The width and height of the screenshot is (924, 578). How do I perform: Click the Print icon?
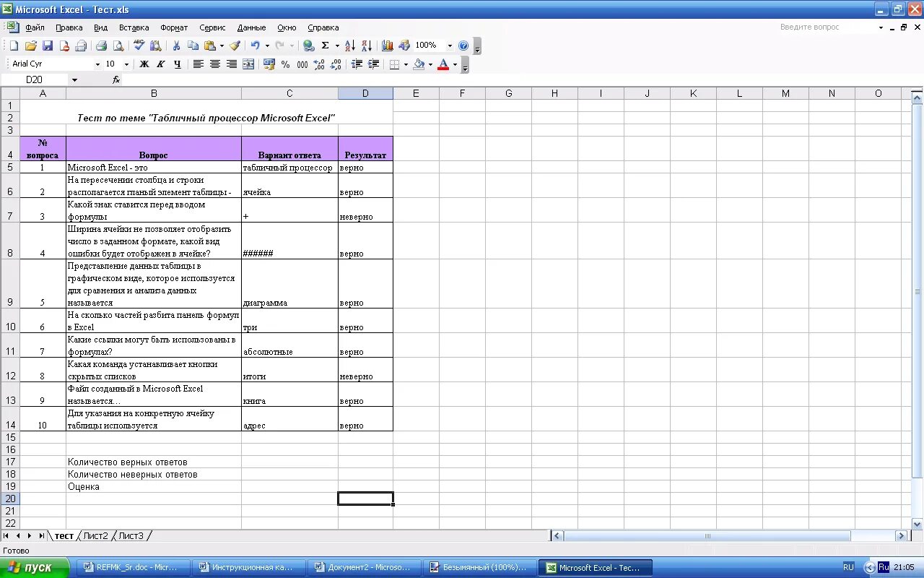point(102,46)
